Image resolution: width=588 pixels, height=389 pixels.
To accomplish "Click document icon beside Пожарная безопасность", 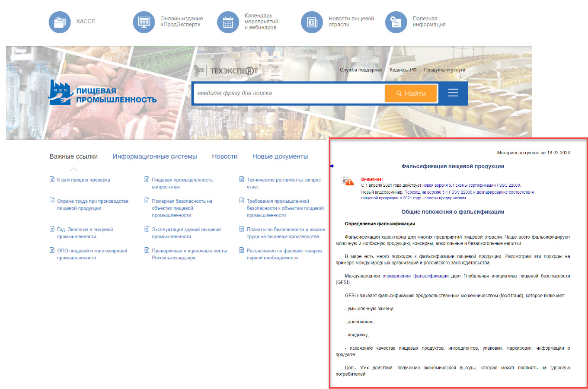I will point(147,201).
